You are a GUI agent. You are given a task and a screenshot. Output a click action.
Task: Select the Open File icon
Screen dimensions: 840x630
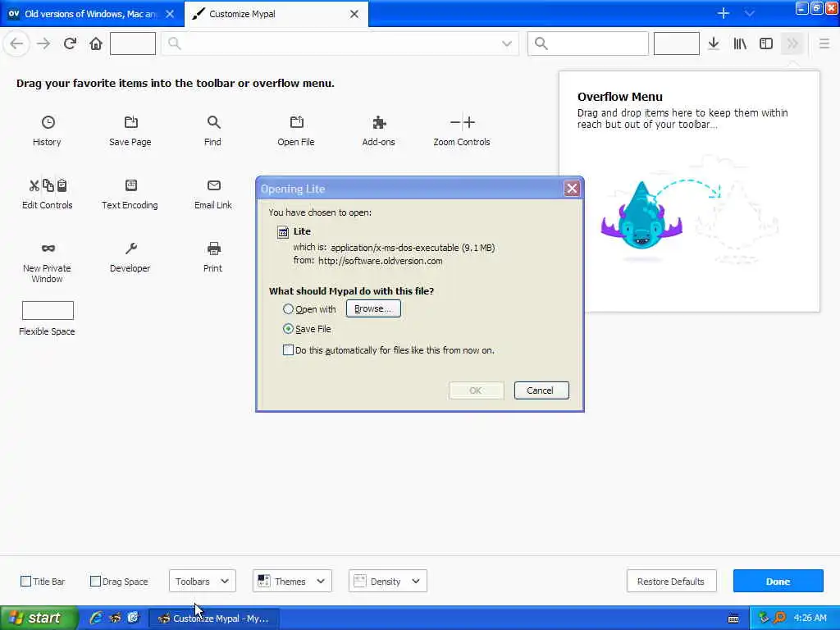[296, 123]
